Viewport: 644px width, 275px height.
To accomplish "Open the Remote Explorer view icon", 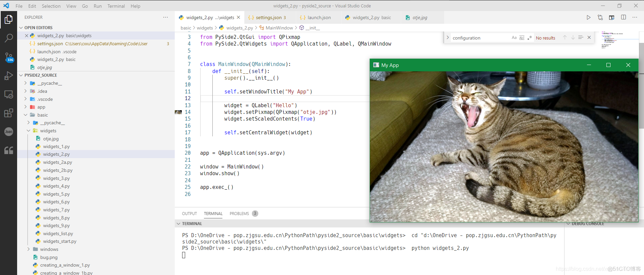I will pyautogui.click(x=8, y=94).
